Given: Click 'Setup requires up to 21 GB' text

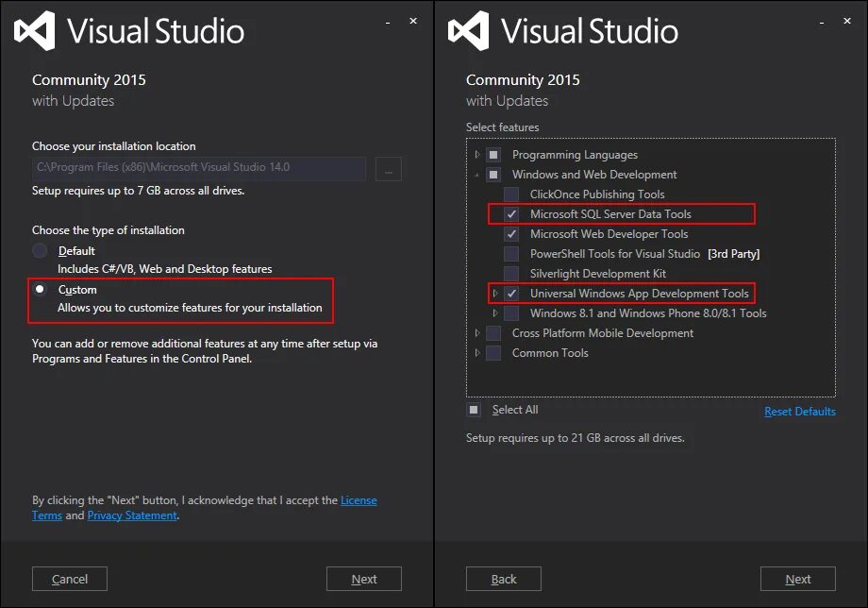Looking at the screenshot, I should (x=576, y=438).
